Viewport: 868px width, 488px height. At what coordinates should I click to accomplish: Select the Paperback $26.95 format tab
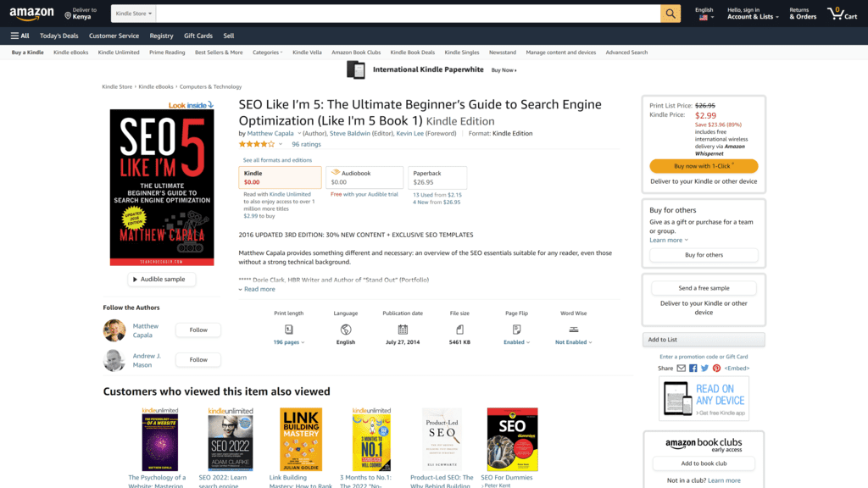(x=437, y=178)
